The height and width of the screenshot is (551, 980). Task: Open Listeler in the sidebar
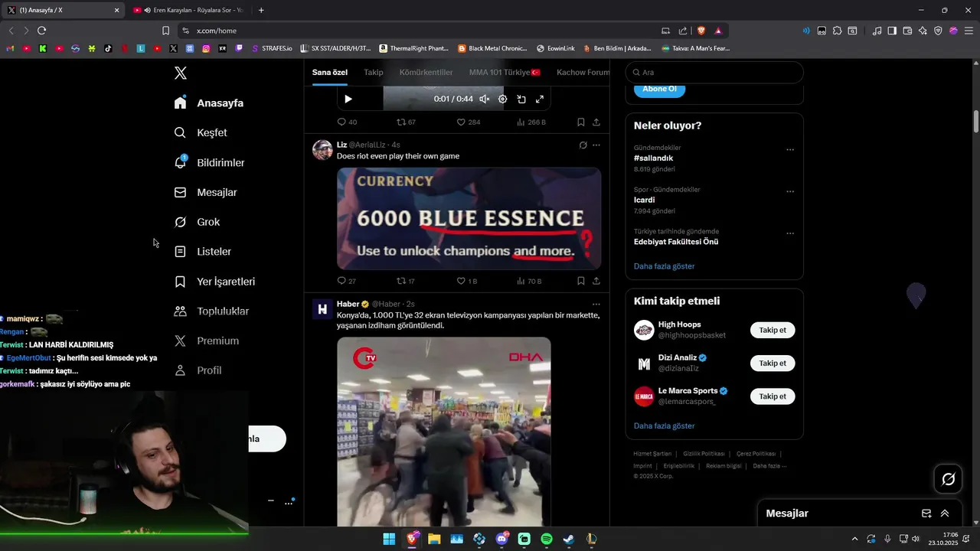[203, 251]
